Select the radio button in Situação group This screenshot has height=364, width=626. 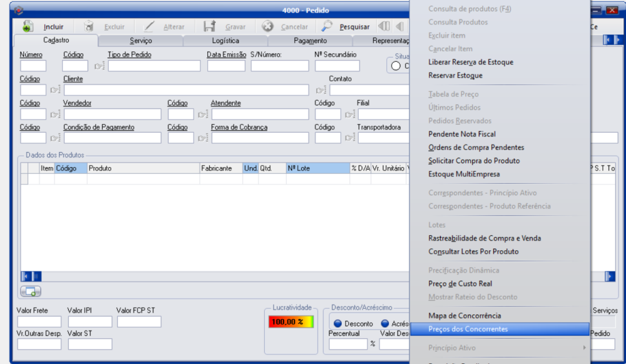[x=396, y=66]
